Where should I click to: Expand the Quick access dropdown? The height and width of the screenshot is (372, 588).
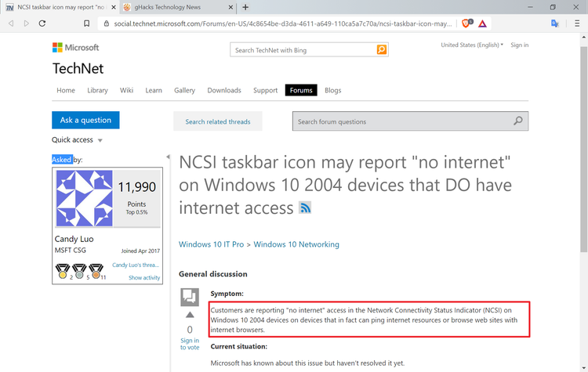[78, 139]
